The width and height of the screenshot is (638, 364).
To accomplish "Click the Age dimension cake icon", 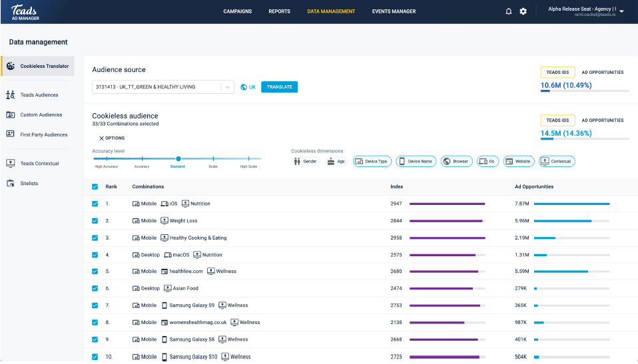I will point(331,162).
